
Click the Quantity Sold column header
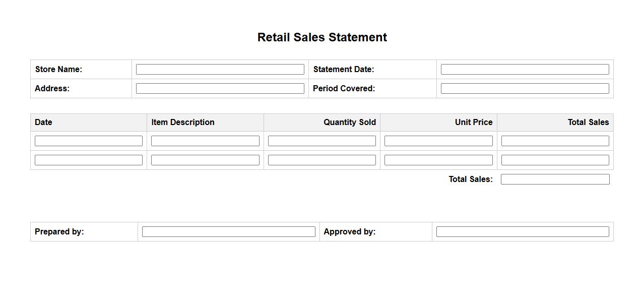pyautogui.click(x=349, y=123)
